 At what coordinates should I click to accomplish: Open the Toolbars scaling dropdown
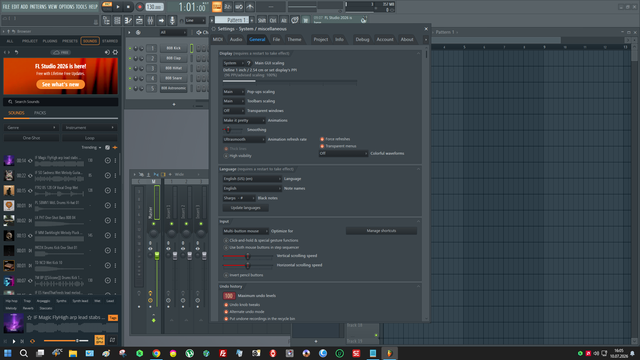233,101
